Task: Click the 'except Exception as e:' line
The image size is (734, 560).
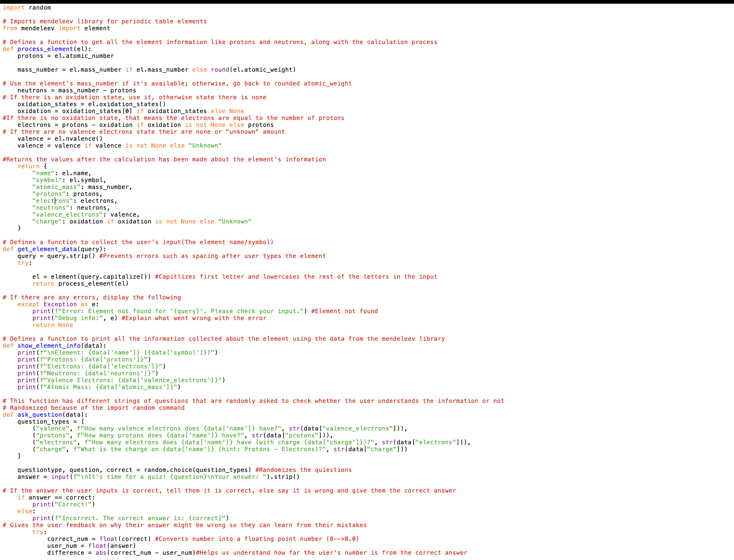Action: click(x=58, y=304)
